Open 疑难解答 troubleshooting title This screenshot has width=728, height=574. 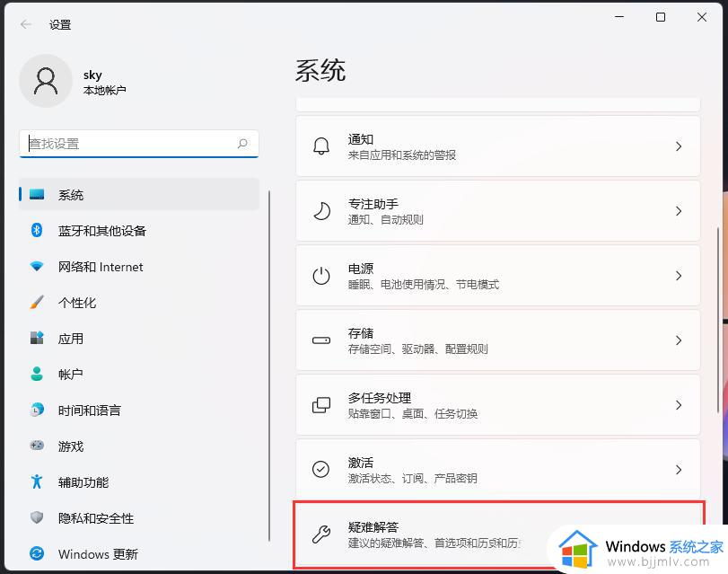point(373,526)
